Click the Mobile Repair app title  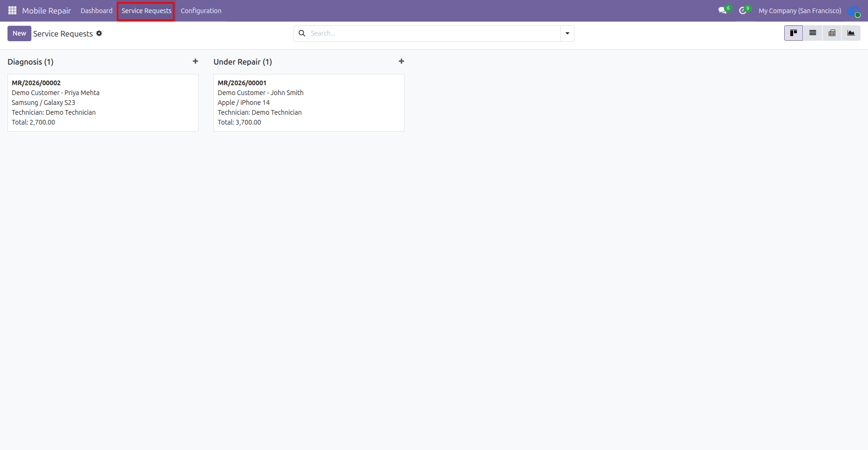(x=46, y=11)
